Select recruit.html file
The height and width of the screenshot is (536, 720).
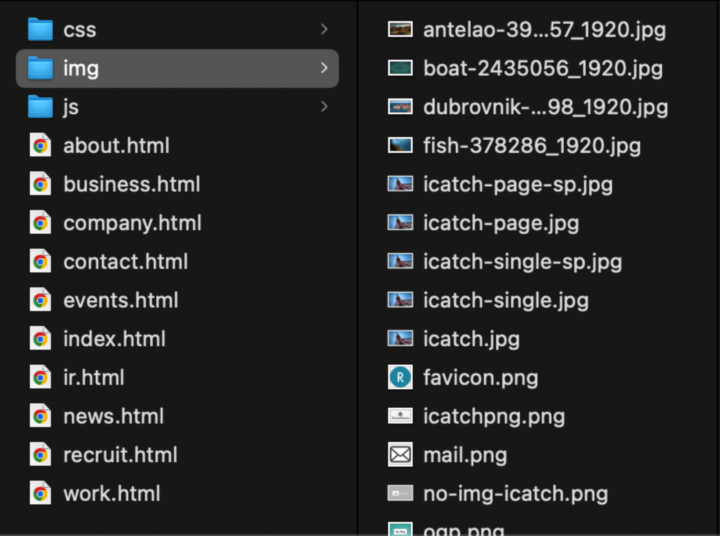(120, 455)
